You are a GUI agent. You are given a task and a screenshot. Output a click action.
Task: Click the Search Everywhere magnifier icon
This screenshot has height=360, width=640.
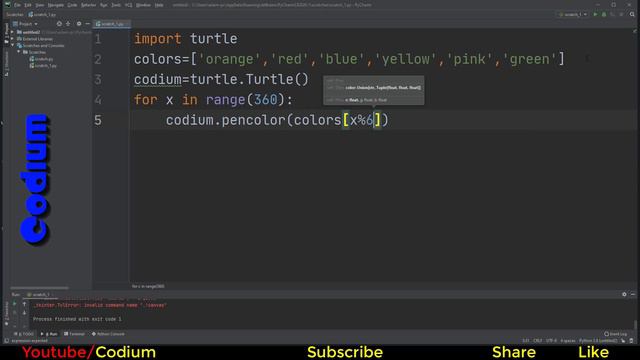pyautogui.click(x=632, y=14)
